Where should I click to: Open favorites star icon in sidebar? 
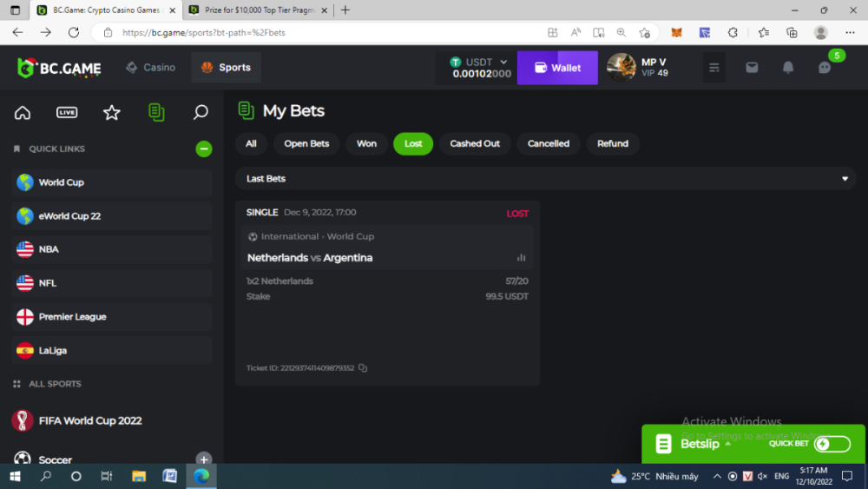[111, 113]
